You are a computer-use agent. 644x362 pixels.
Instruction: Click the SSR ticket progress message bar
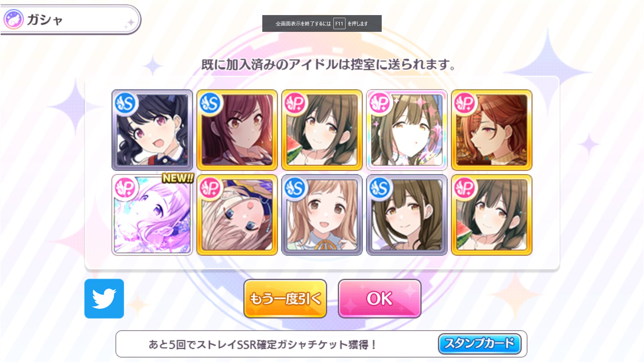pyautogui.click(x=321, y=344)
